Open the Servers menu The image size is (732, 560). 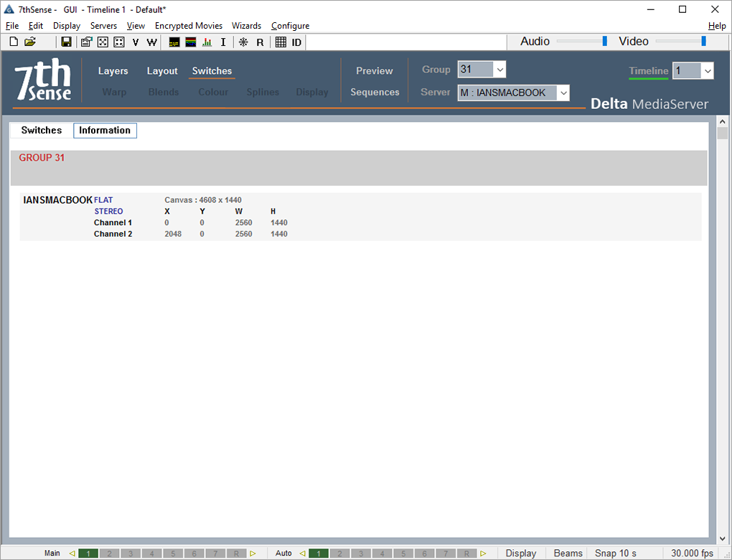(103, 26)
